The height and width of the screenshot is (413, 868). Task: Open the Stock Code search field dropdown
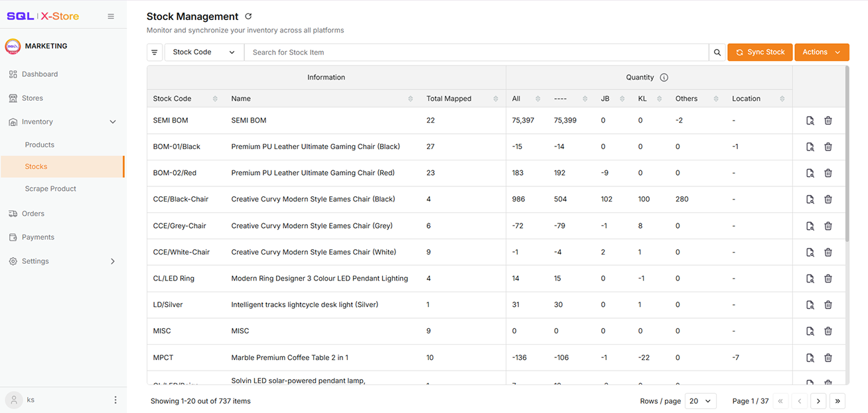click(204, 52)
